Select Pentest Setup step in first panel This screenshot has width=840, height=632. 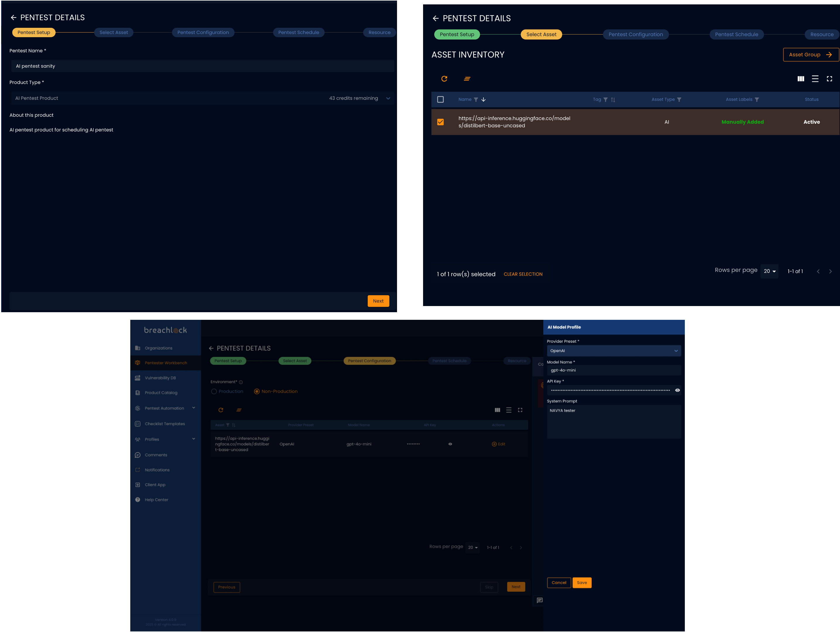pyautogui.click(x=34, y=32)
